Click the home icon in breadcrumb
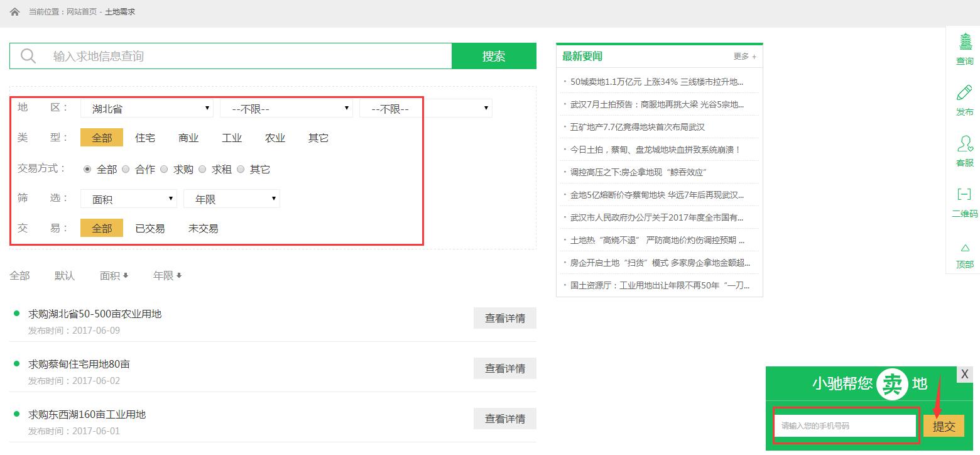Image resolution: width=980 pixels, height=455 pixels. pyautogui.click(x=15, y=12)
